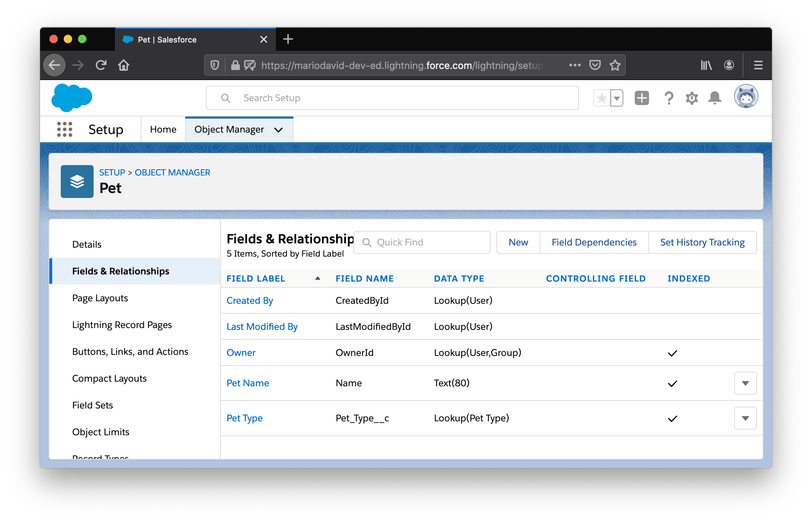
Task: Open Salesforce help question mark
Action: tap(669, 98)
